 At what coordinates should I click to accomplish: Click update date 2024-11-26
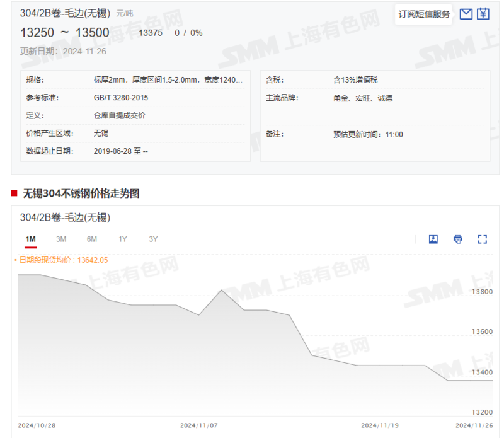pyautogui.click(x=84, y=51)
